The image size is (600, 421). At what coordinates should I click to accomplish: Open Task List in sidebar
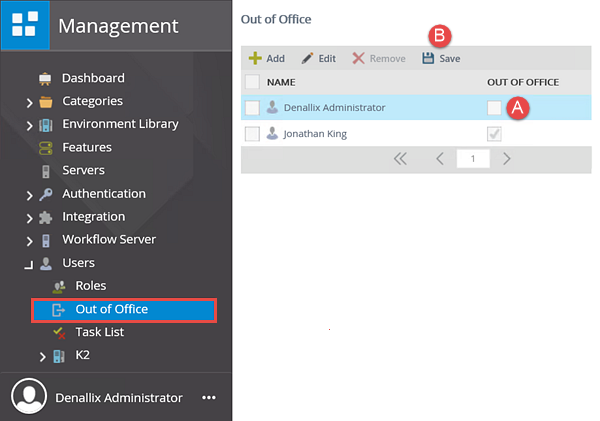[99, 332]
